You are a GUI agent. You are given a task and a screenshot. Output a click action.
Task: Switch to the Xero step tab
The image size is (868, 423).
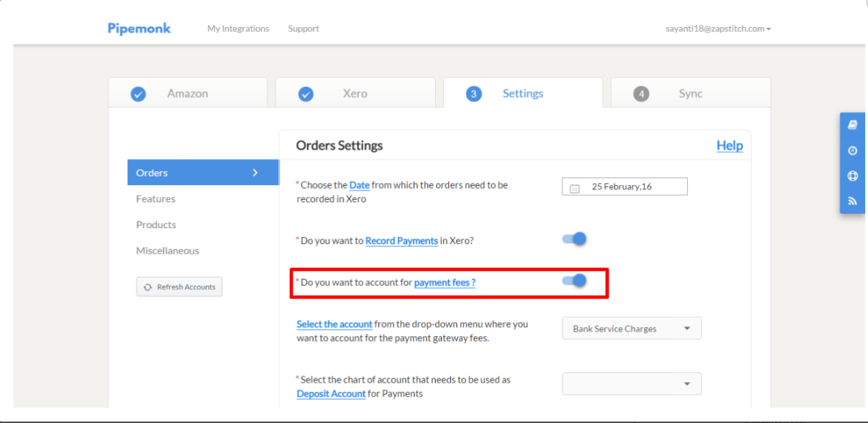click(355, 93)
